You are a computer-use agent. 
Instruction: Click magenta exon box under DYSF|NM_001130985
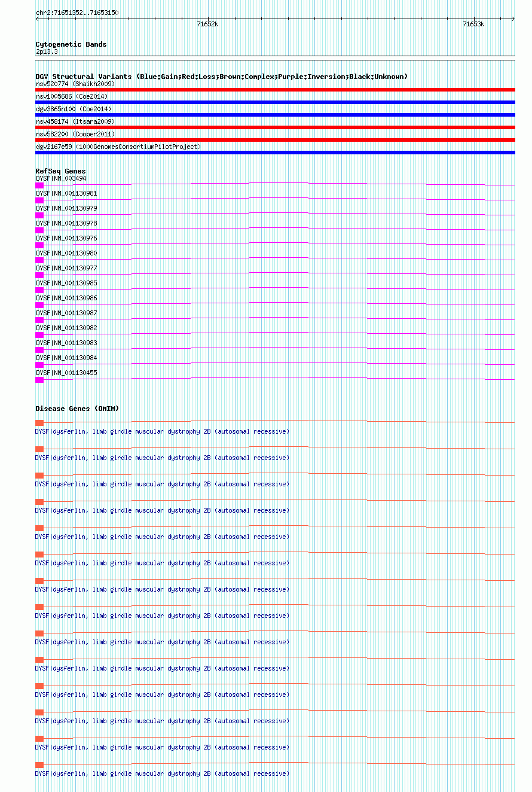click(39, 290)
